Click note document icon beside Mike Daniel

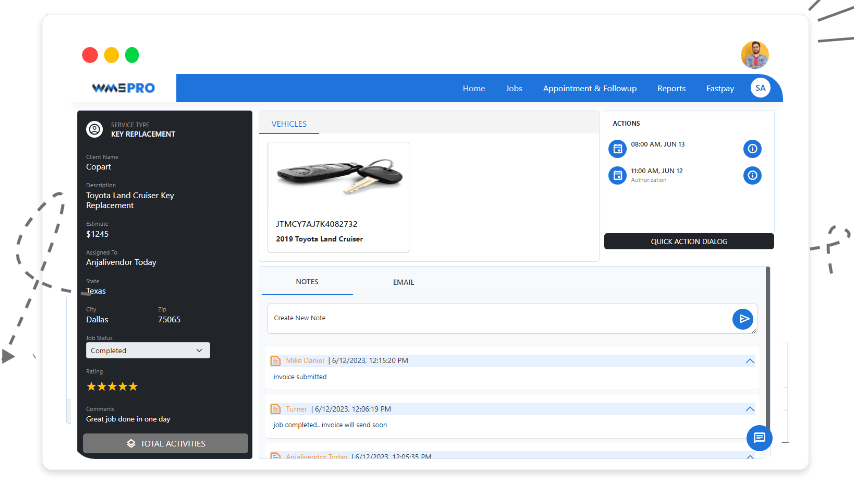275,360
